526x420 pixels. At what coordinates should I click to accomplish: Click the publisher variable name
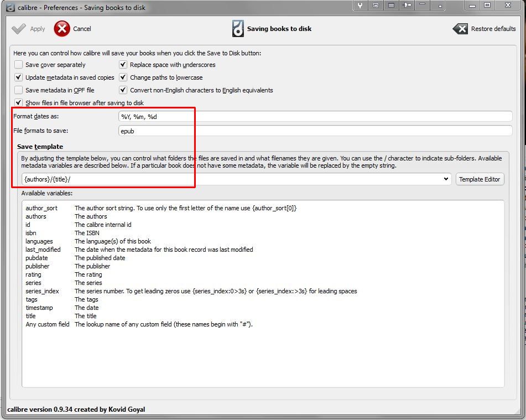37,266
